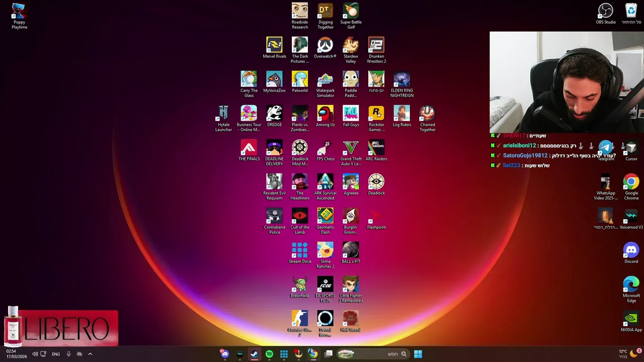
Task: Launch EA SPORTS FC 26
Action: tap(326, 290)
